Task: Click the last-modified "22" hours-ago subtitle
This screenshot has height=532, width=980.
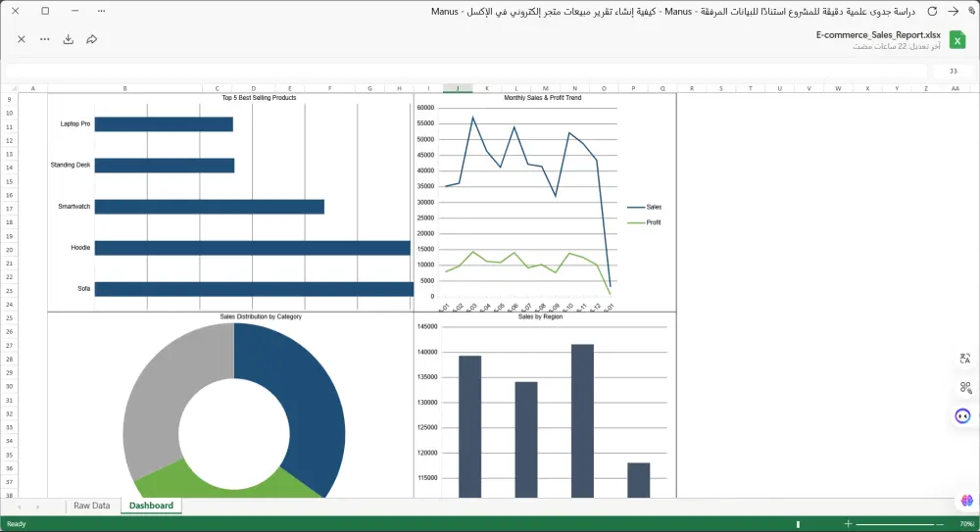Action: click(897, 46)
